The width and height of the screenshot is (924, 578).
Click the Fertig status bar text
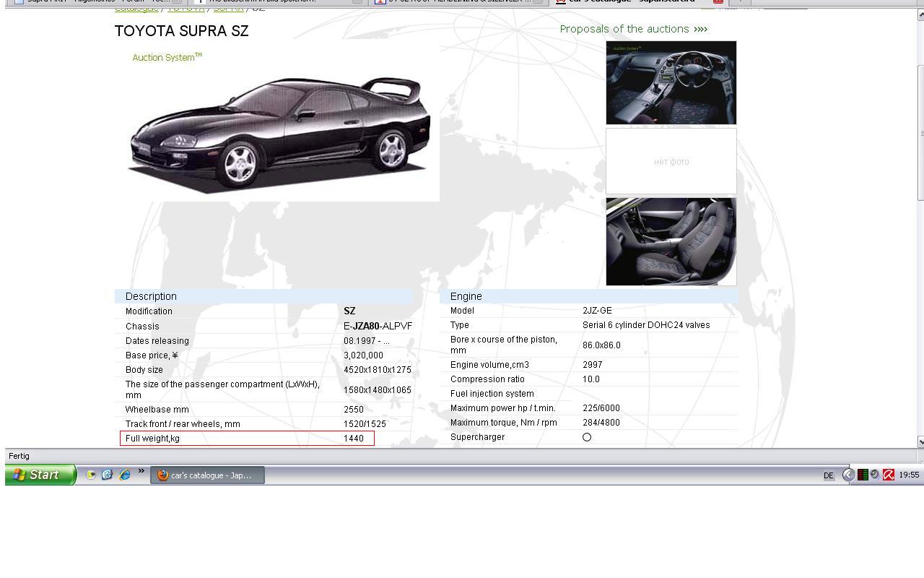(19, 456)
